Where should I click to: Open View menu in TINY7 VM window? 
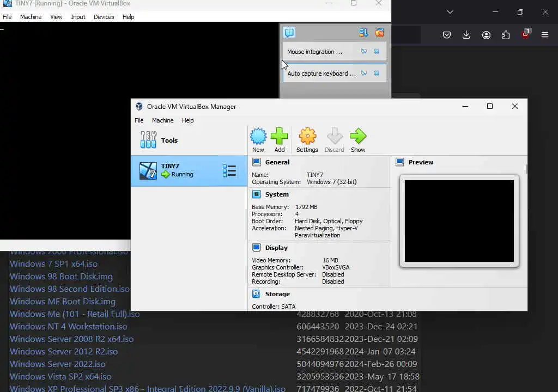pos(56,17)
